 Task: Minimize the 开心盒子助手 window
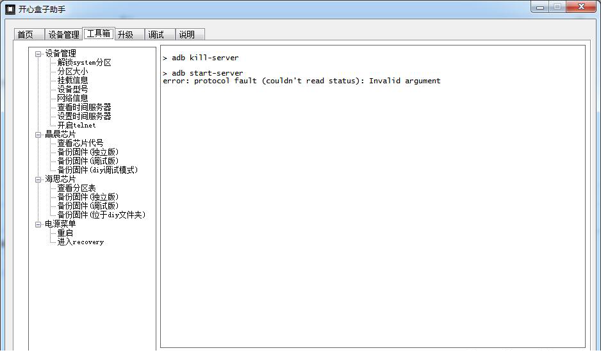pos(540,7)
